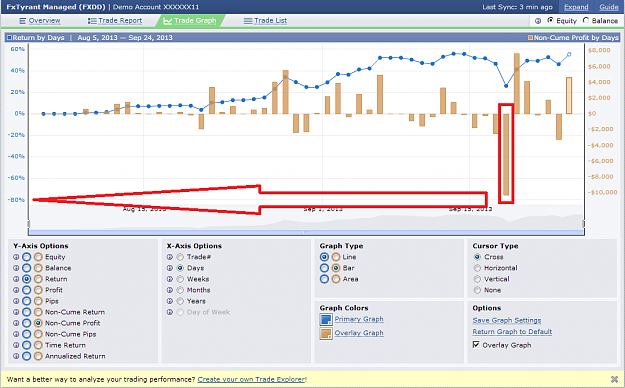Screen dimensions: 625x388
Task: Click Save Graph Settings
Action: (507, 320)
